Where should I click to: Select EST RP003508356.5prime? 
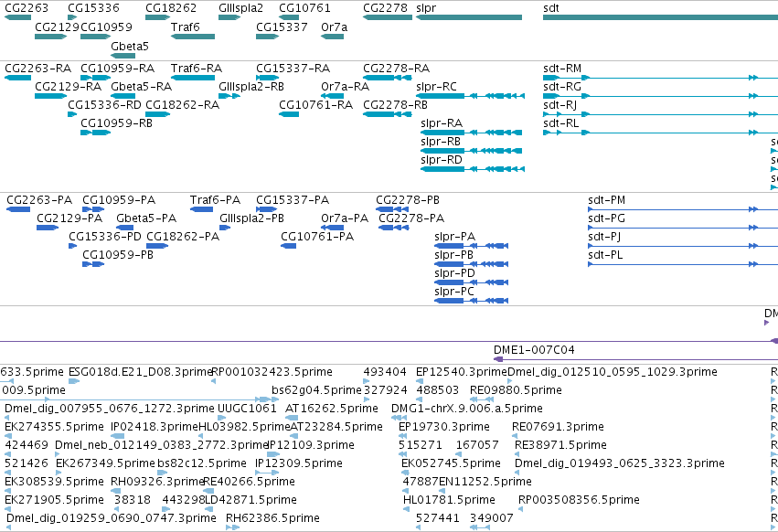coord(579,500)
